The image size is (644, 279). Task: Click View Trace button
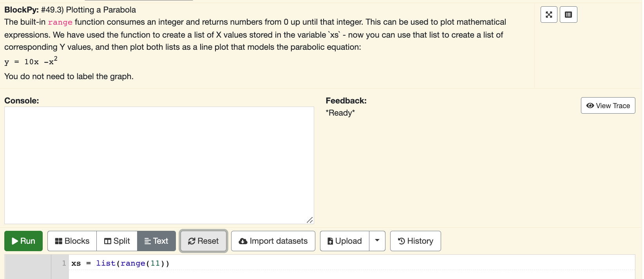point(608,105)
